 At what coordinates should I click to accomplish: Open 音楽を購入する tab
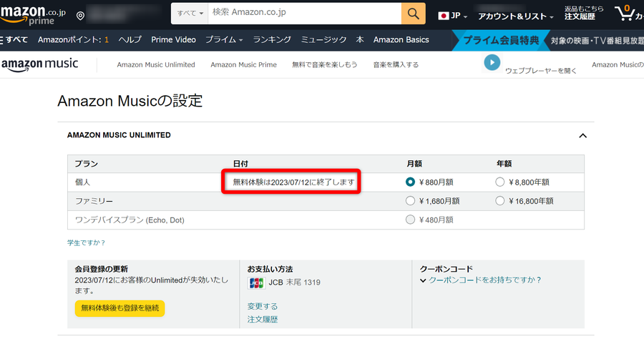396,65
